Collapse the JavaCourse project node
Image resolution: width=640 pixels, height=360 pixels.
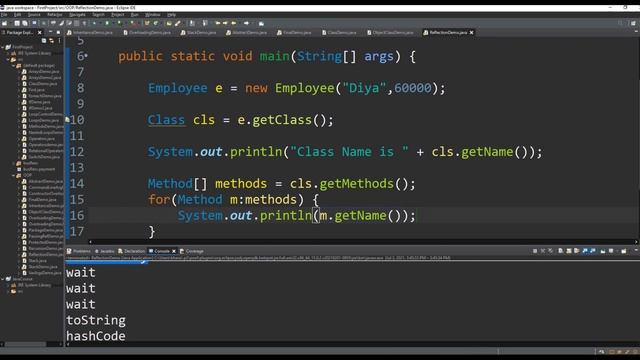point(3,279)
